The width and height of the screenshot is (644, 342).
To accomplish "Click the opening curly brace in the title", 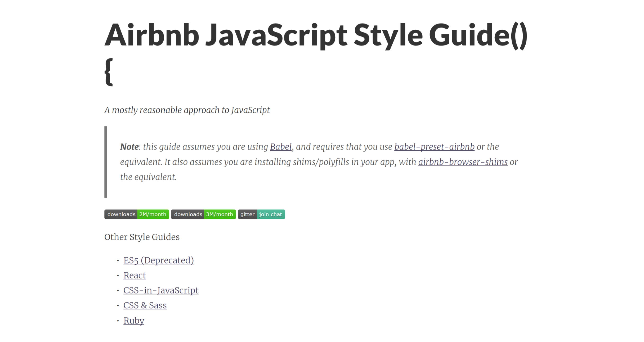I will 109,72.
